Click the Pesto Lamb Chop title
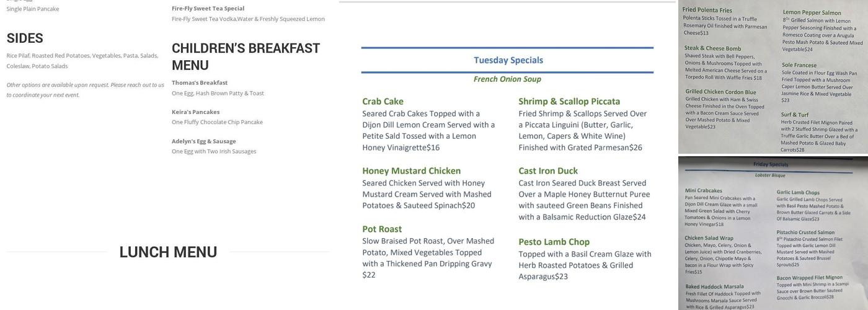This screenshot has width=868, height=310. pyautogui.click(x=554, y=242)
